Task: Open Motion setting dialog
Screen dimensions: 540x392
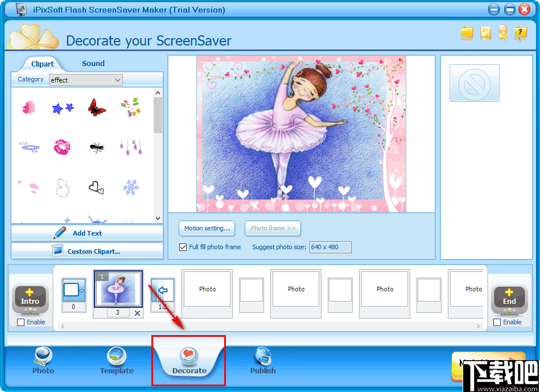Action: coord(207,228)
